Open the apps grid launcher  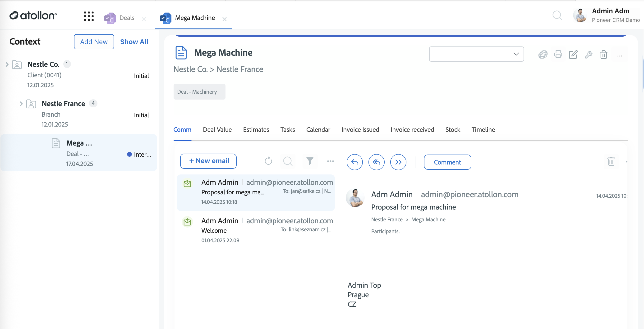89,17
